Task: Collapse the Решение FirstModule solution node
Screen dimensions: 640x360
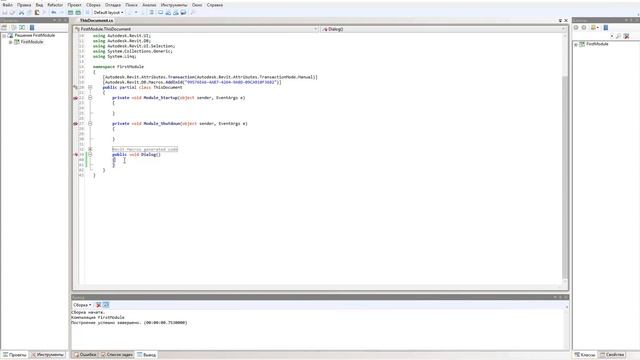Action: click(x=4, y=36)
